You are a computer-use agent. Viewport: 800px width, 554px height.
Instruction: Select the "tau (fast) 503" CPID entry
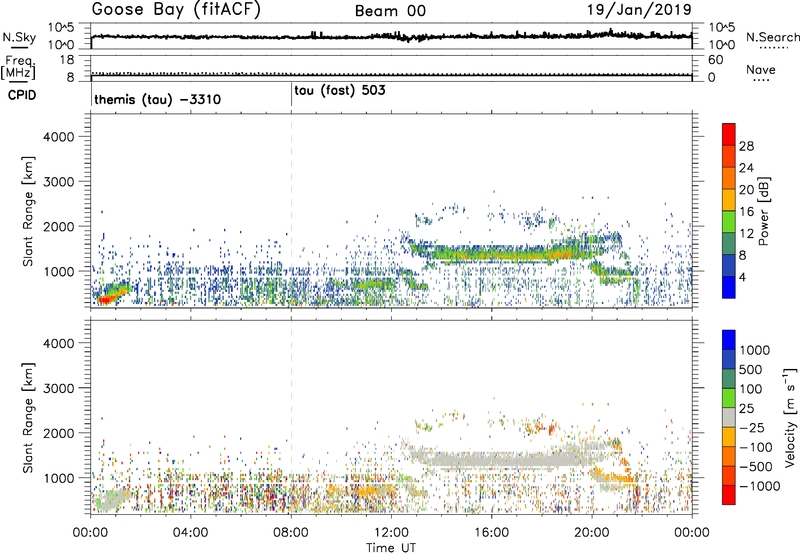340,91
